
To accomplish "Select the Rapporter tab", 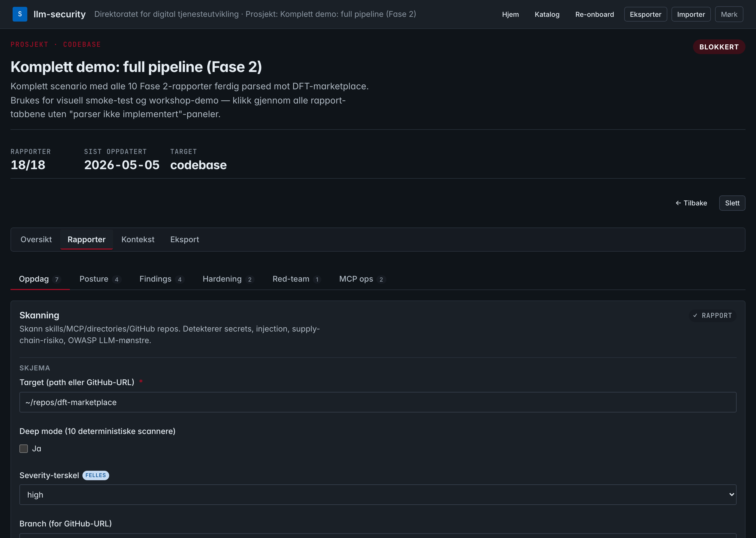I will [86, 240].
